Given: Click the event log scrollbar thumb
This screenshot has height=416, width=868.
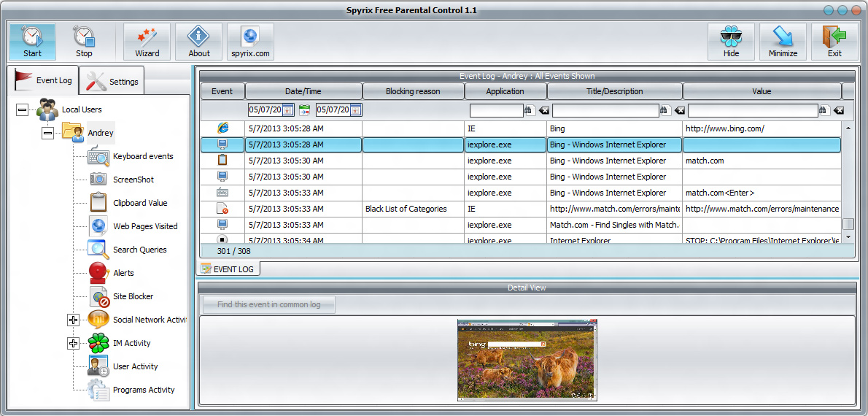Looking at the screenshot, I should click(x=848, y=224).
